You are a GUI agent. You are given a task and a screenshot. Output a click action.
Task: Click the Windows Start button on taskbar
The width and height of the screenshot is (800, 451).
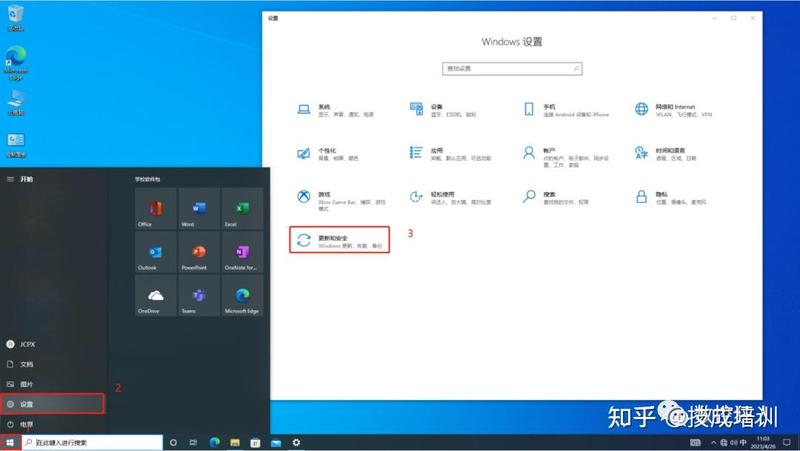[x=10, y=442]
